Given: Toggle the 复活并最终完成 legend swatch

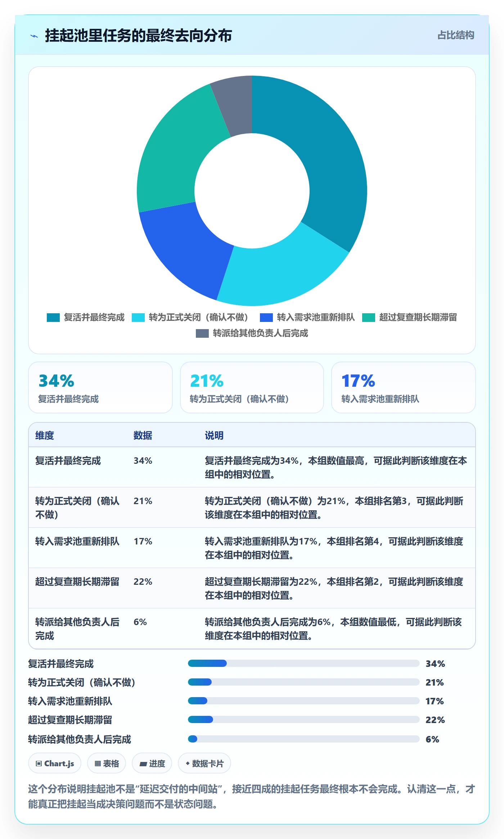Looking at the screenshot, I should [x=53, y=318].
